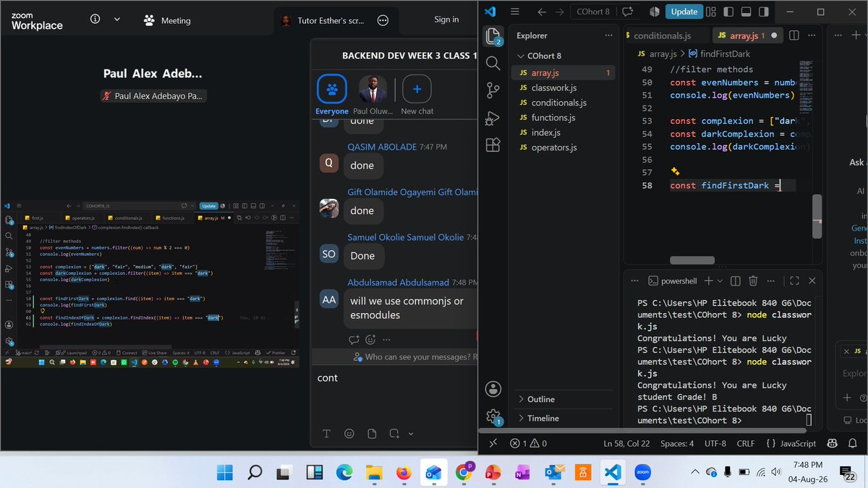Close the terminal panel

click(812, 281)
